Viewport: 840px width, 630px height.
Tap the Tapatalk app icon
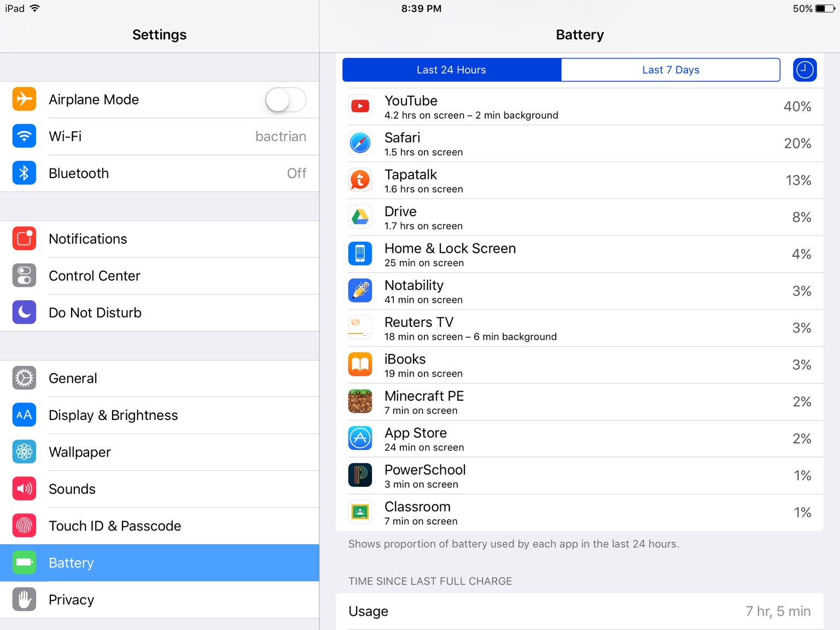[x=360, y=180]
